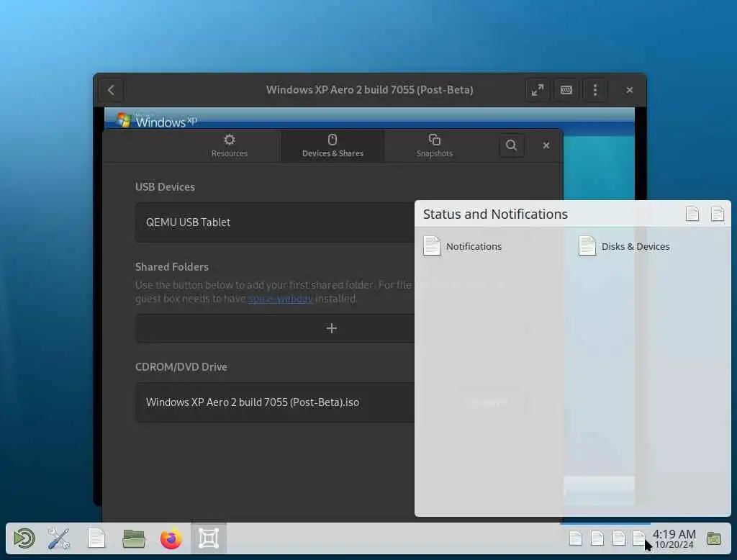Open the application launcher in the taskbar
737x560 pixels.
click(x=24, y=538)
